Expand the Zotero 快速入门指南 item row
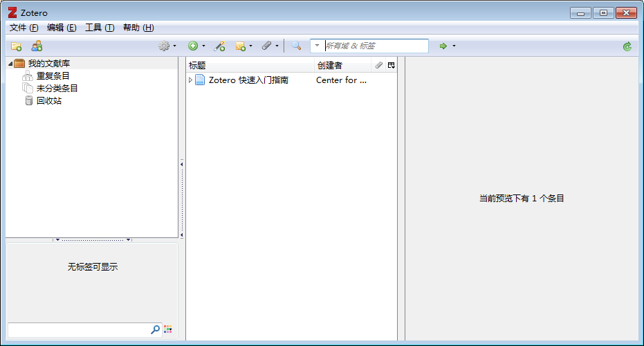 (x=190, y=80)
